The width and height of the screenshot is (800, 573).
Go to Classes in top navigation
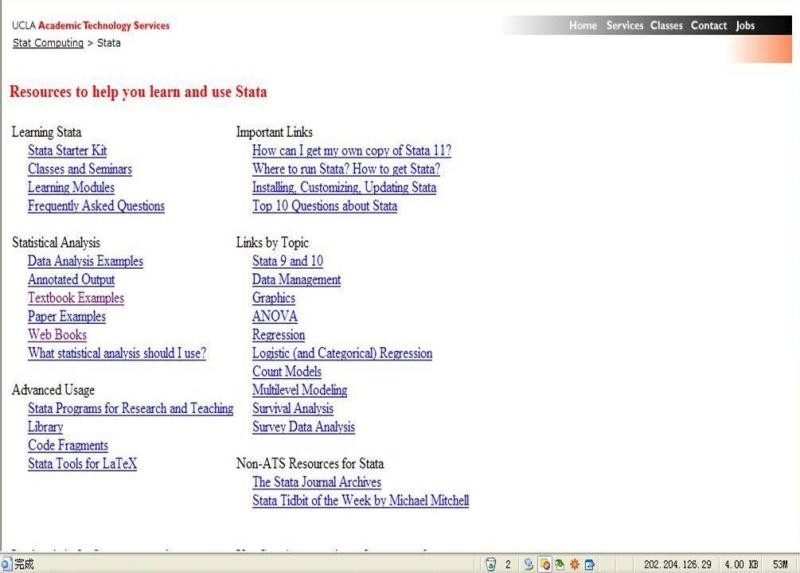pos(666,26)
